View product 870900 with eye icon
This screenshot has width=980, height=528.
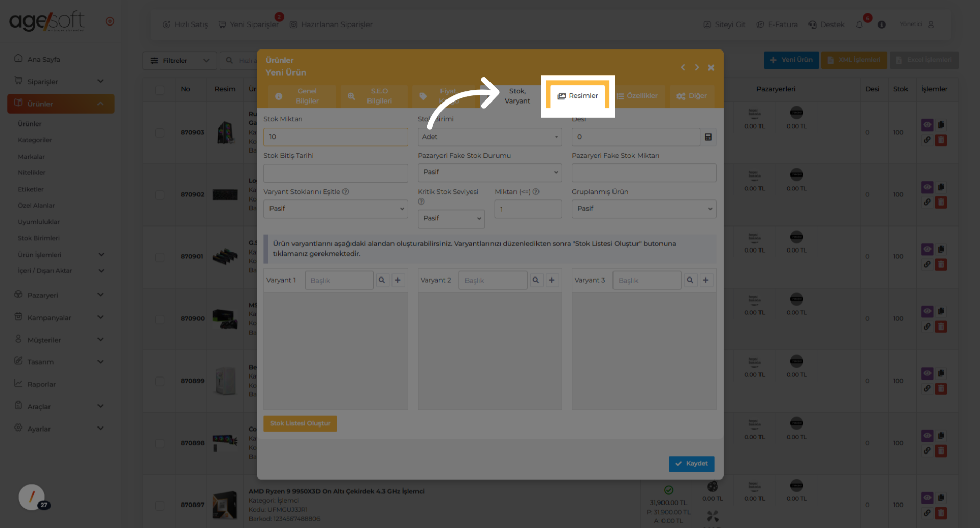[927, 312]
